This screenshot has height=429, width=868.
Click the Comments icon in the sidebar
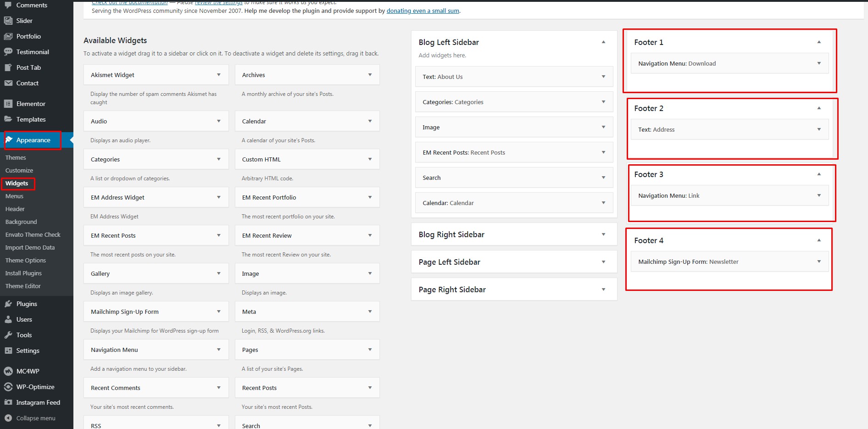point(8,5)
